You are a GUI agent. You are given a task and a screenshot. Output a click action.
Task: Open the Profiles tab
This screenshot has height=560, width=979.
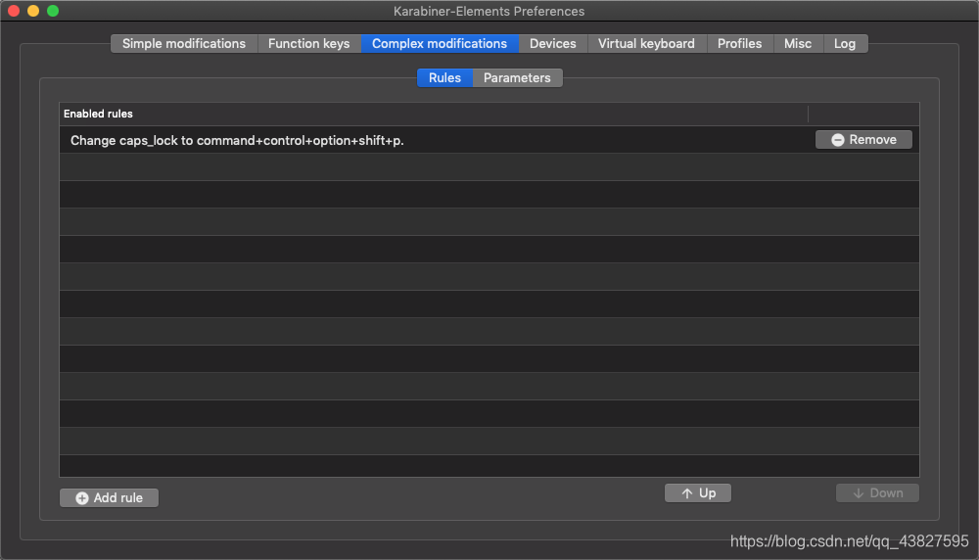[739, 44]
